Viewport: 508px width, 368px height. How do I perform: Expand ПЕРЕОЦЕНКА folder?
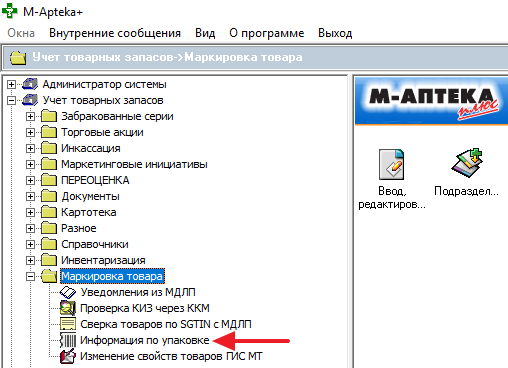30,180
